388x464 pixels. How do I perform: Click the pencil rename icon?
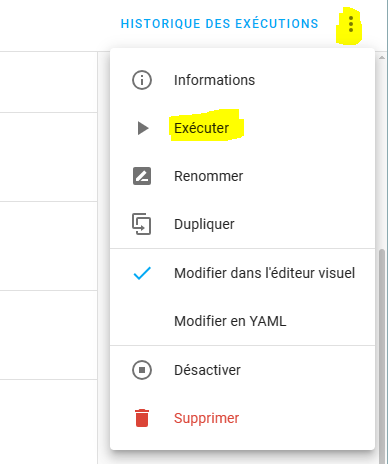click(x=142, y=176)
